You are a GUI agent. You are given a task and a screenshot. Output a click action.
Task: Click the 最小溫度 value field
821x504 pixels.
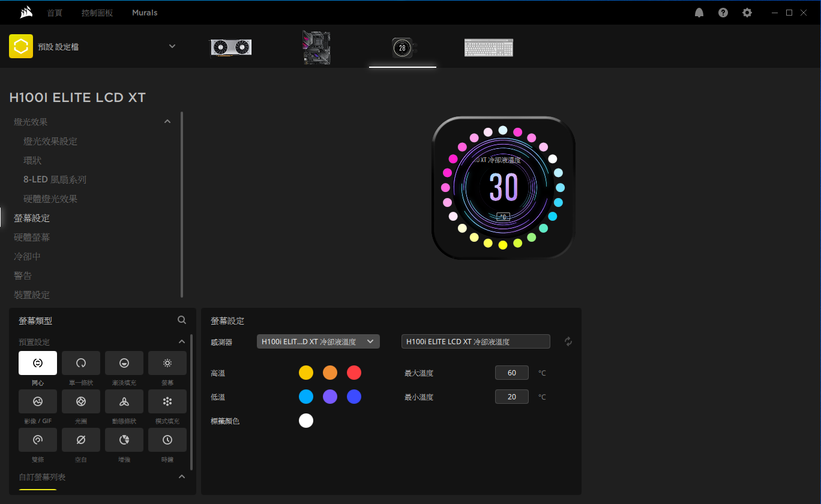point(512,397)
